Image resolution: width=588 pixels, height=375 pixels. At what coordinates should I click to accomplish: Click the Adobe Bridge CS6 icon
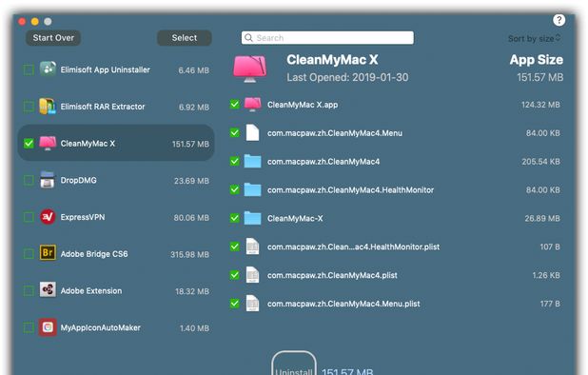pyautogui.click(x=48, y=253)
